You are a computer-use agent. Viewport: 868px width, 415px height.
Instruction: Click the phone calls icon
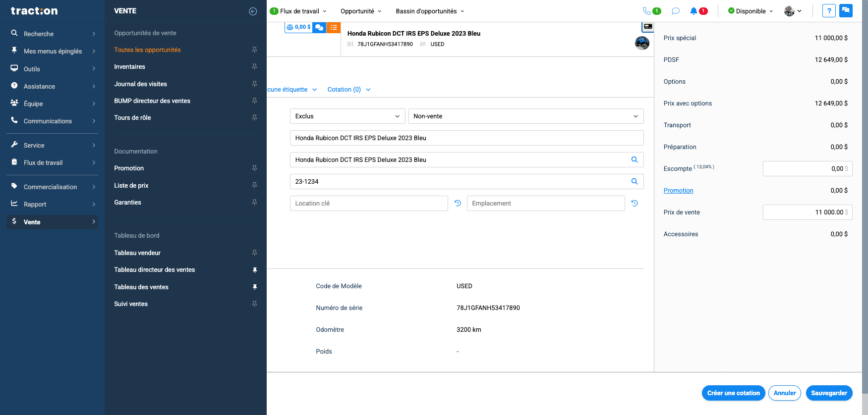pos(646,11)
